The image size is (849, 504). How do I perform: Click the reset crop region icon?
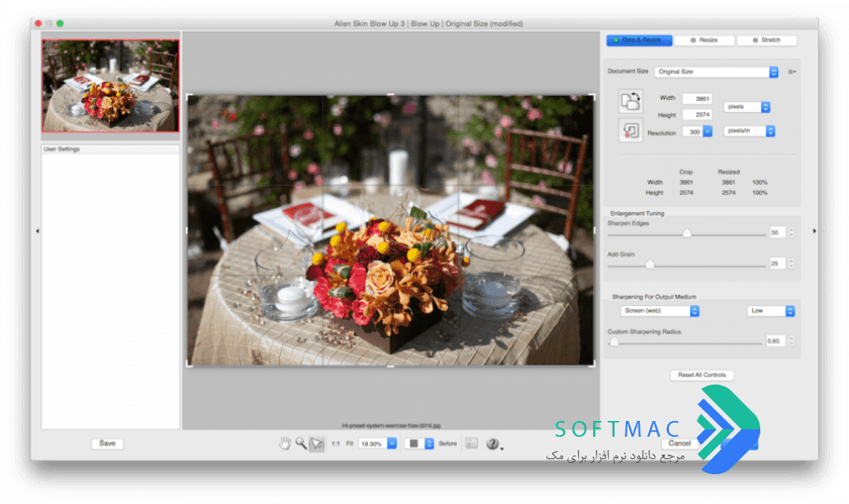630,130
